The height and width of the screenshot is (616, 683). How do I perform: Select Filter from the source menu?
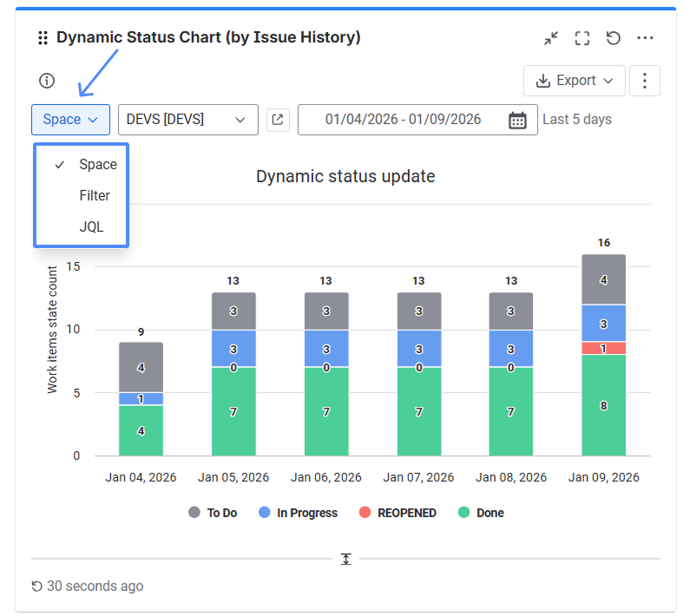click(94, 195)
